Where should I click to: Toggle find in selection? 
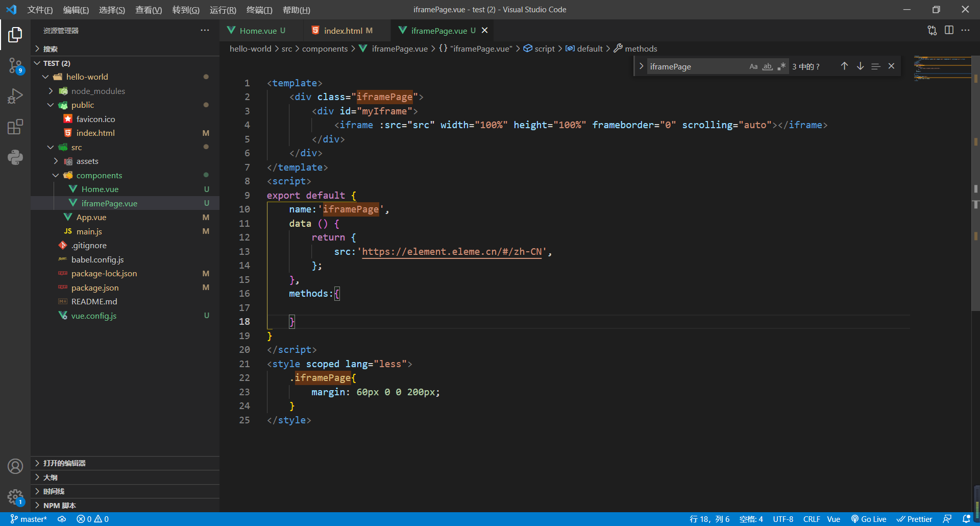(x=876, y=66)
